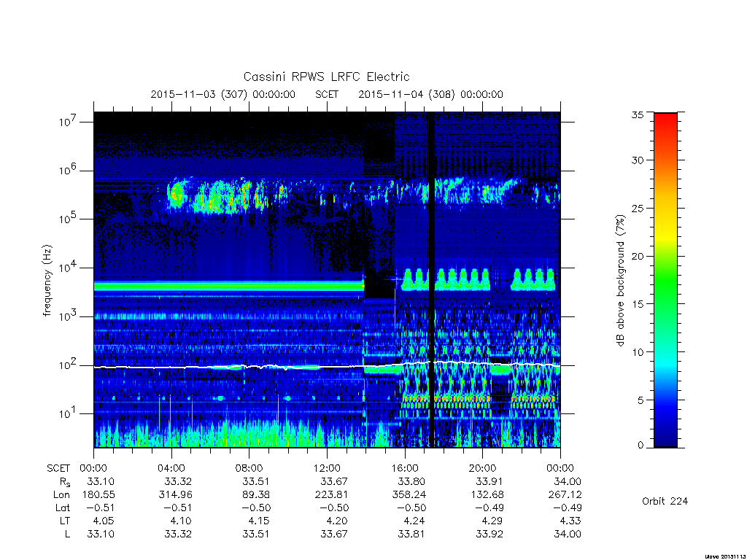Image resolution: width=747 pixels, height=560 pixels.
Task: Click the colorbar tick label '35'
Action: point(638,114)
